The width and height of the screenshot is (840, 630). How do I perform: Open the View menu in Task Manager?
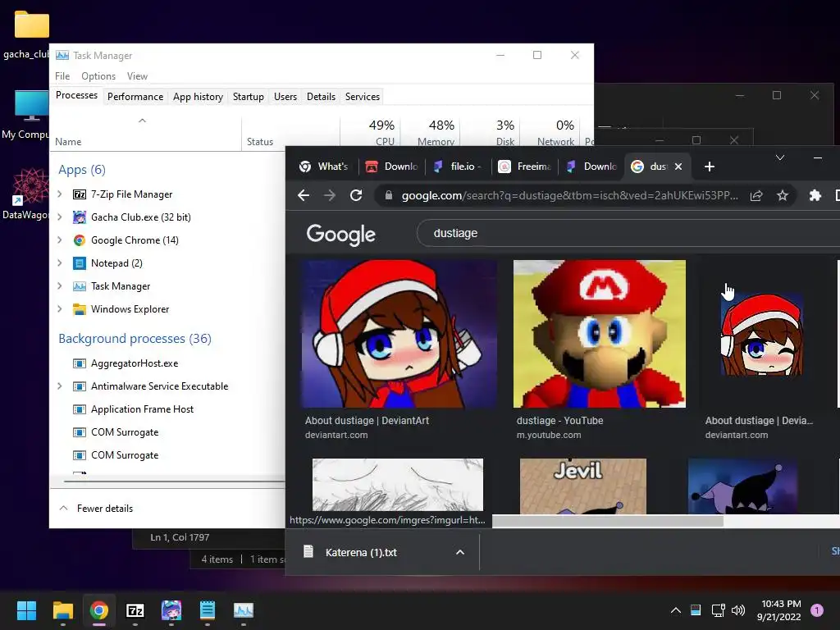click(137, 76)
